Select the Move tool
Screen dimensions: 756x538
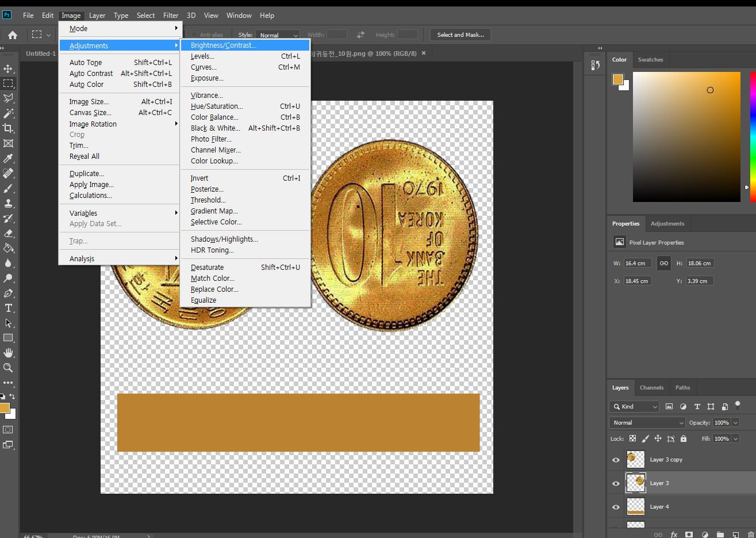(8, 68)
